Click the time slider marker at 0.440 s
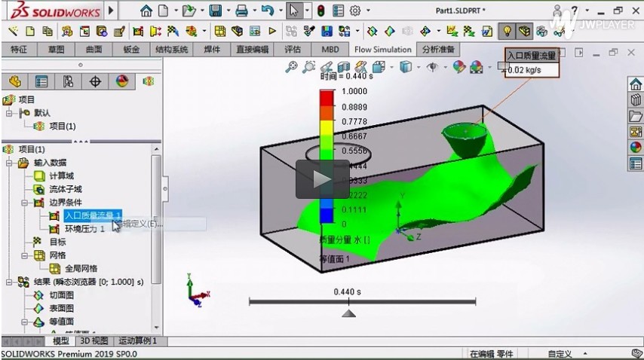Image resolution: width=644 pixels, height=360 pixels. (348, 312)
